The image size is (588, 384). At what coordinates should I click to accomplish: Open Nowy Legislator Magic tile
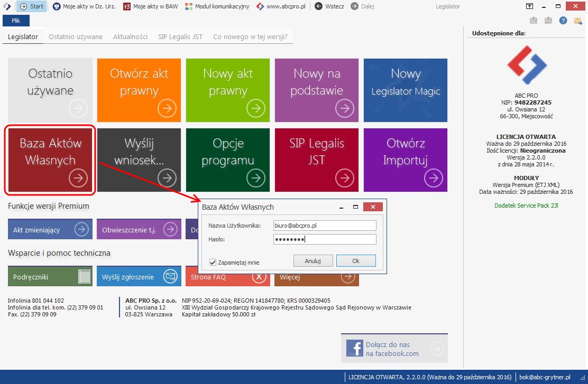pos(406,90)
